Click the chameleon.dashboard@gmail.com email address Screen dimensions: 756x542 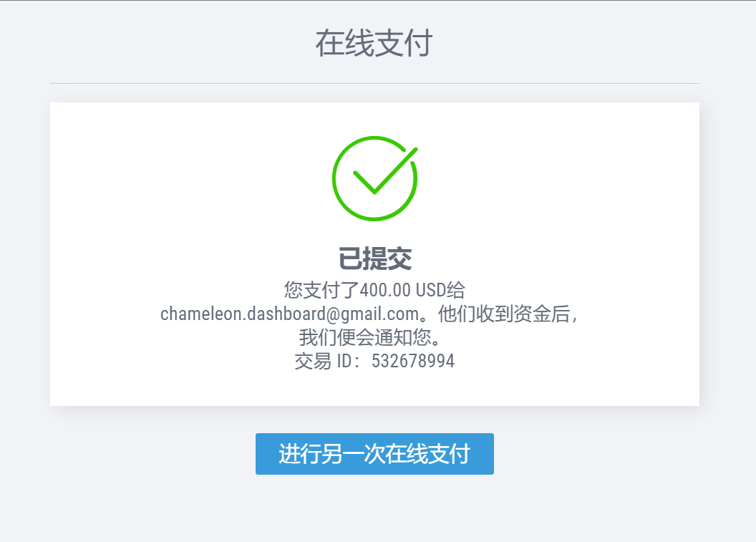(x=289, y=314)
